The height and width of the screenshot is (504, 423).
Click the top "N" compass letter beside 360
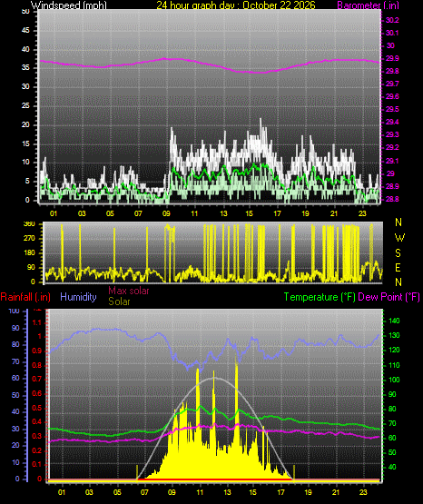(398, 222)
